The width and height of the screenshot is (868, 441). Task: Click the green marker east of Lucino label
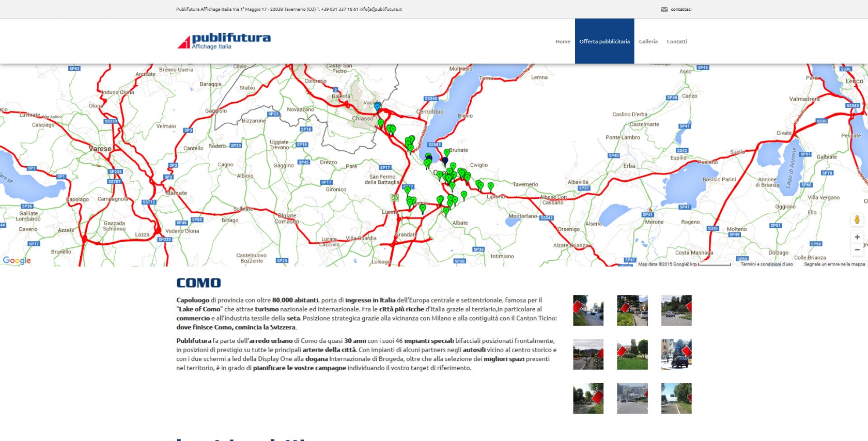tap(423, 209)
